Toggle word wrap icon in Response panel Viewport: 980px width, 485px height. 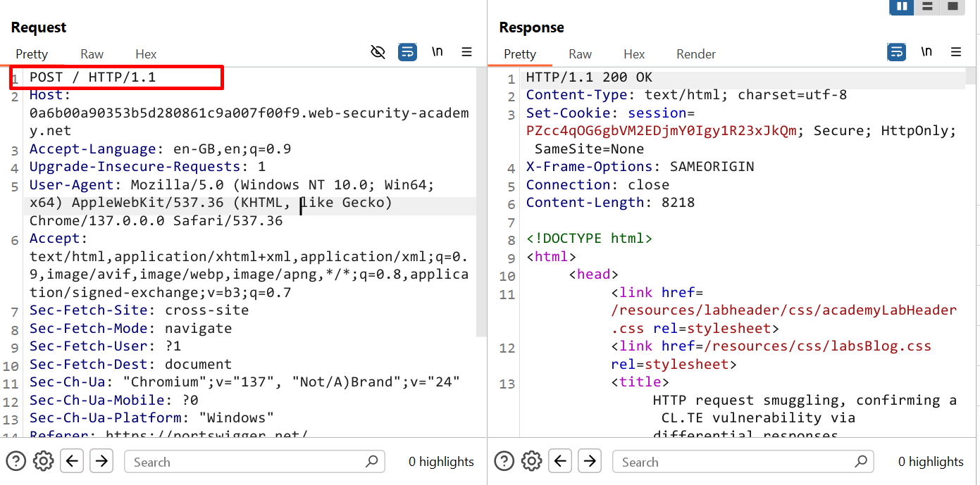point(896,52)
